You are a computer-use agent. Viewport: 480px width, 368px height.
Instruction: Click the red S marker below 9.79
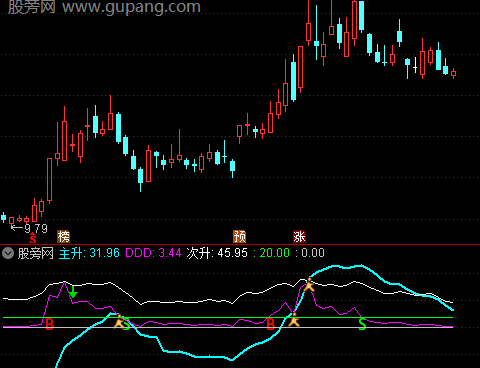pos(33,239)
